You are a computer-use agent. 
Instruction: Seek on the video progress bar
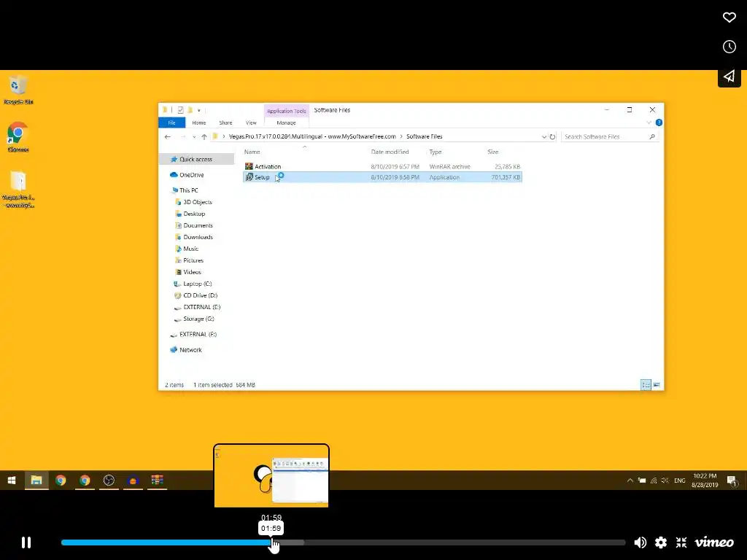point(343,542)
